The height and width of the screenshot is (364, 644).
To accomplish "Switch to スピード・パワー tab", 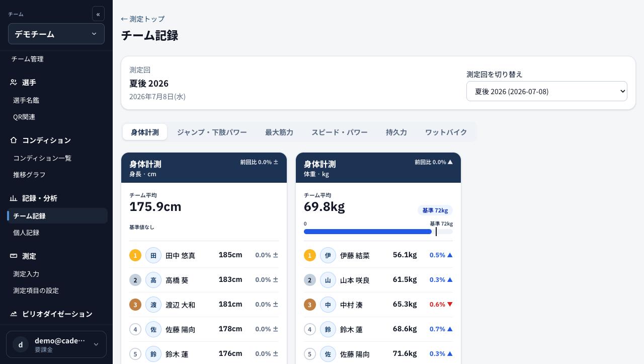I will point(340,132).
